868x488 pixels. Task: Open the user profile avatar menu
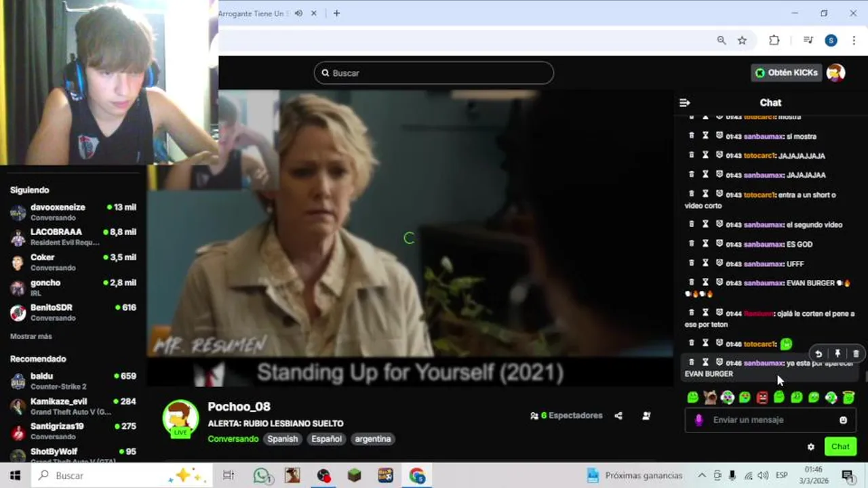point(836,73)
